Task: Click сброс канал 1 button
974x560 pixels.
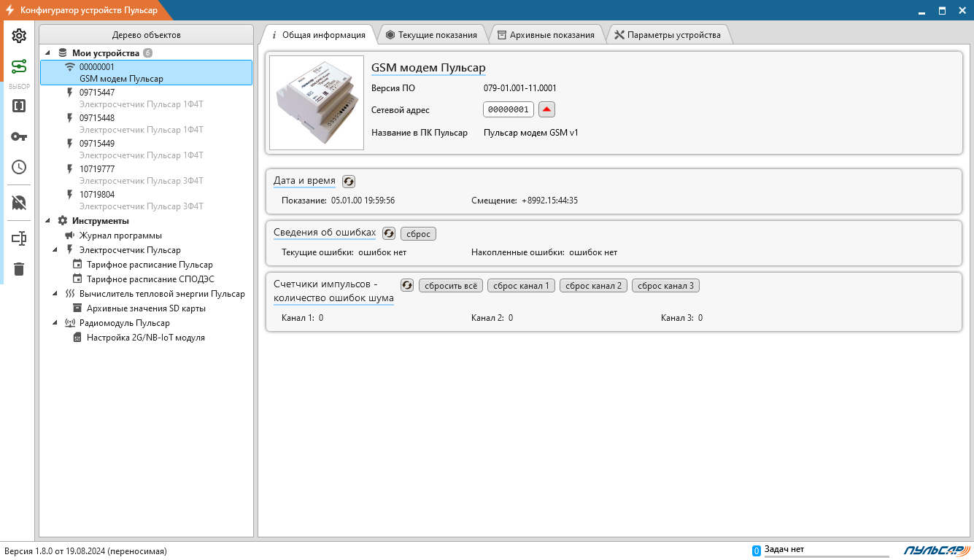Action: (x=521, y=285)
